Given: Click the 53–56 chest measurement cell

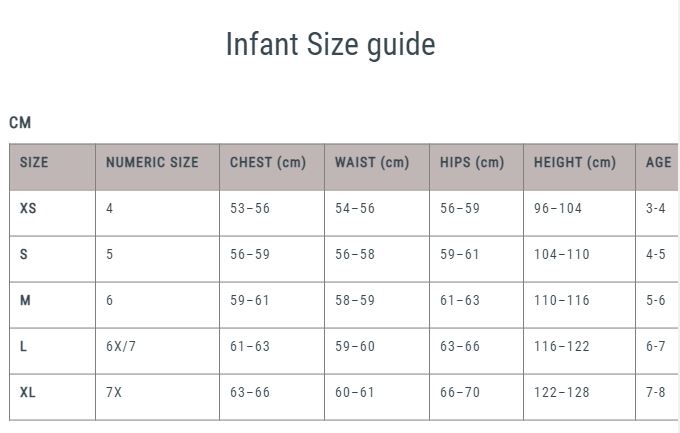Looking at the screenshot, I should point(250,208).
